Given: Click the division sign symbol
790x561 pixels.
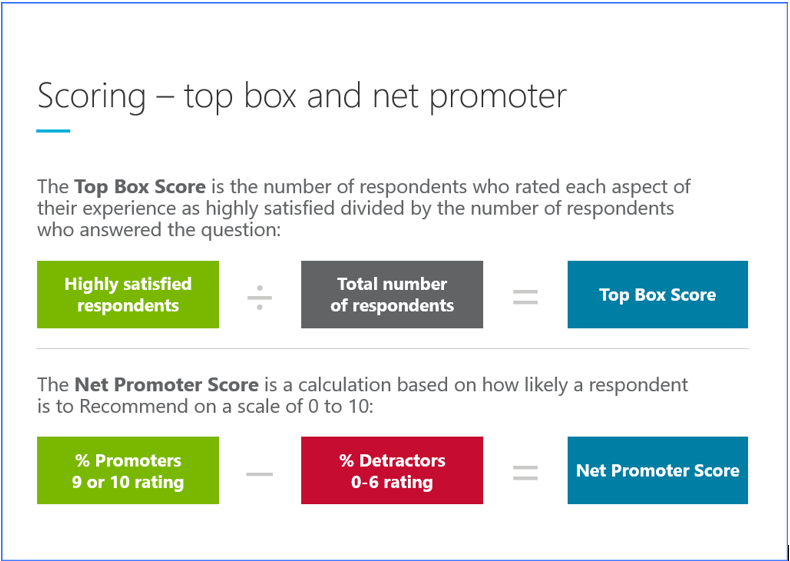Looking at the screenshot, I should (x=259, y=297).
